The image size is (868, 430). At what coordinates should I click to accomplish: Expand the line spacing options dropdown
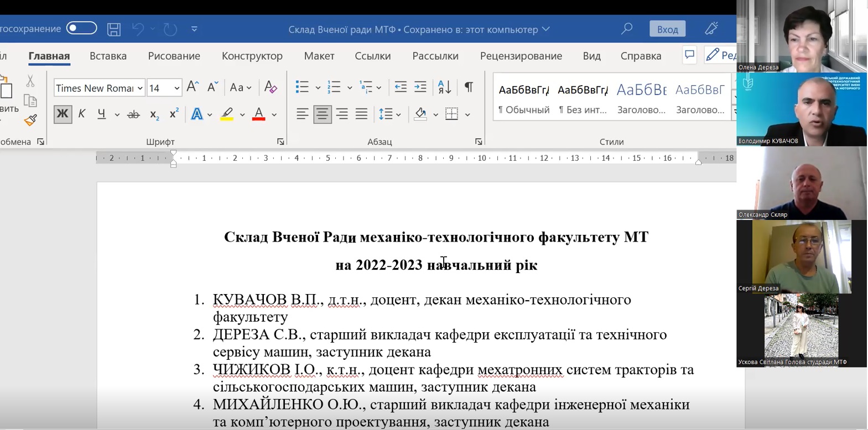398,115
